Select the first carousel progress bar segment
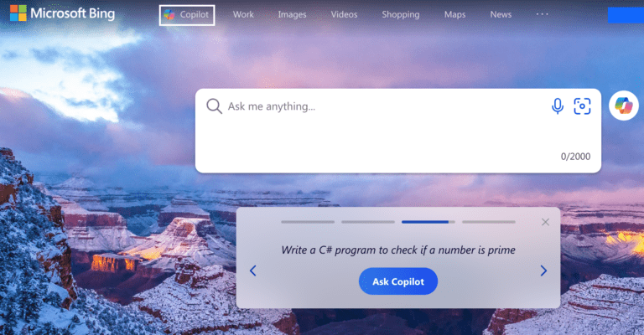This screenshot has width=644, height=335. coord(308,222)
